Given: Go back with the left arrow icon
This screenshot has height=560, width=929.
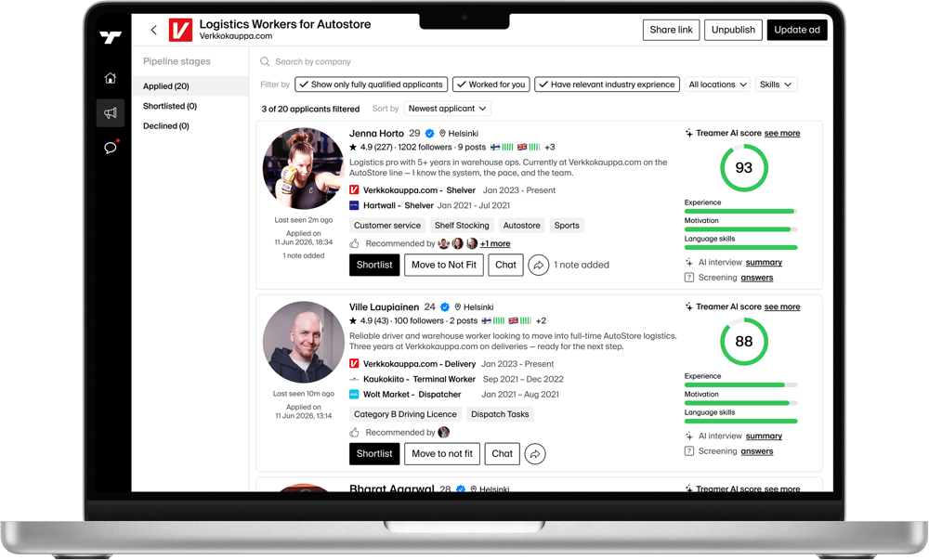Looking at the screenshot, I should (153, 30).
